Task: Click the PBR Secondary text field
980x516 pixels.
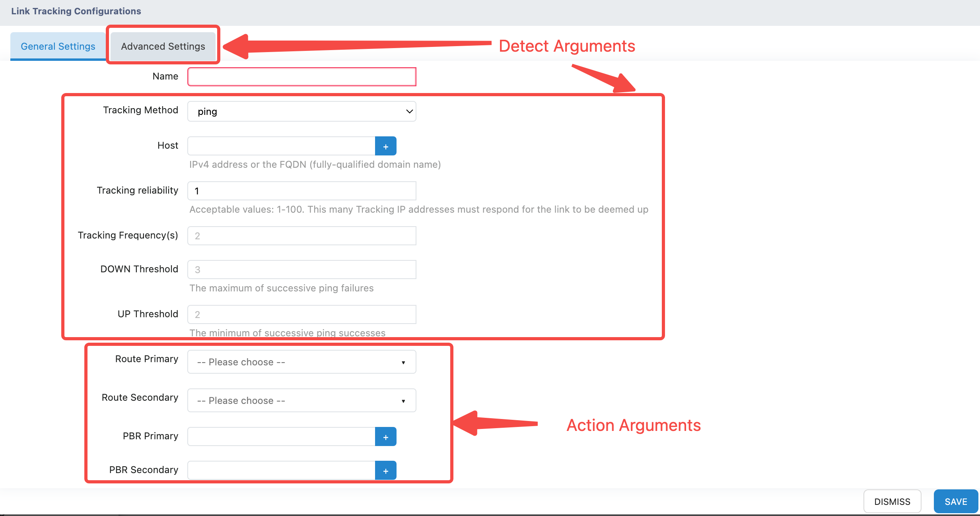Action: click(x=281, y=470)
